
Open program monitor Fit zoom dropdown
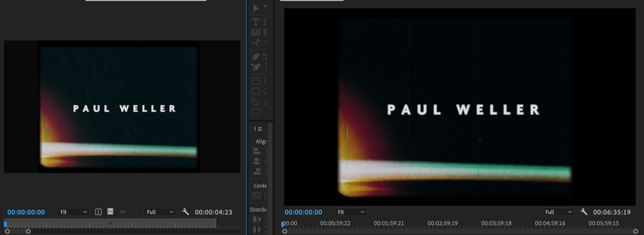click(351, 212)
